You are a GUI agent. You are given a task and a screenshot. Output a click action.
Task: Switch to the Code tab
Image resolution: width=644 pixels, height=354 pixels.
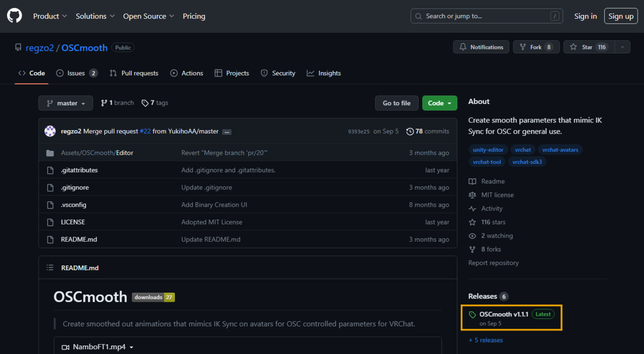[32, 73]
